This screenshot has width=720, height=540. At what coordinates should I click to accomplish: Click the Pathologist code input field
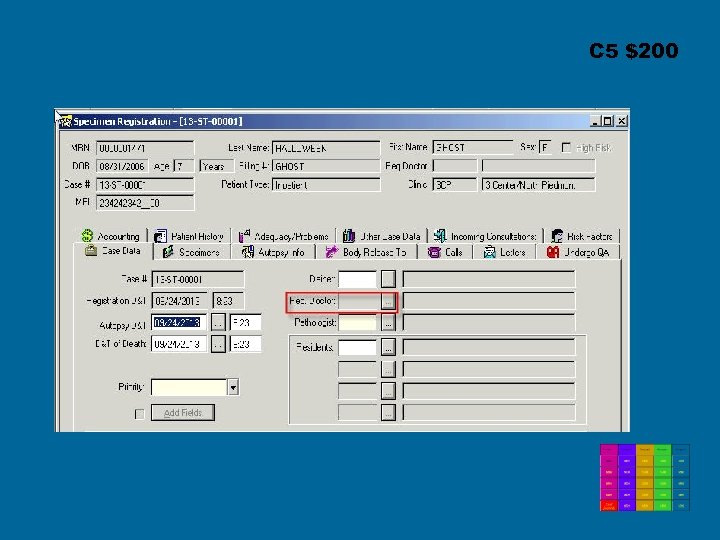[357, 323]
